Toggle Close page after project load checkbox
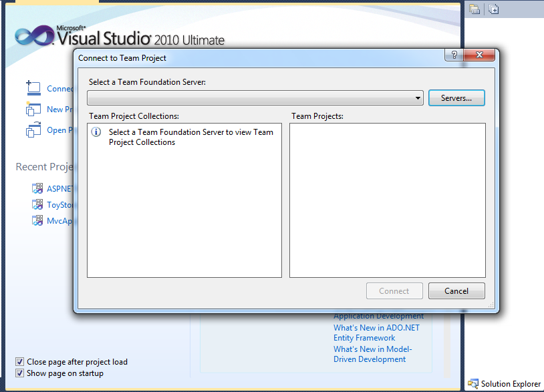 (20, 362)
